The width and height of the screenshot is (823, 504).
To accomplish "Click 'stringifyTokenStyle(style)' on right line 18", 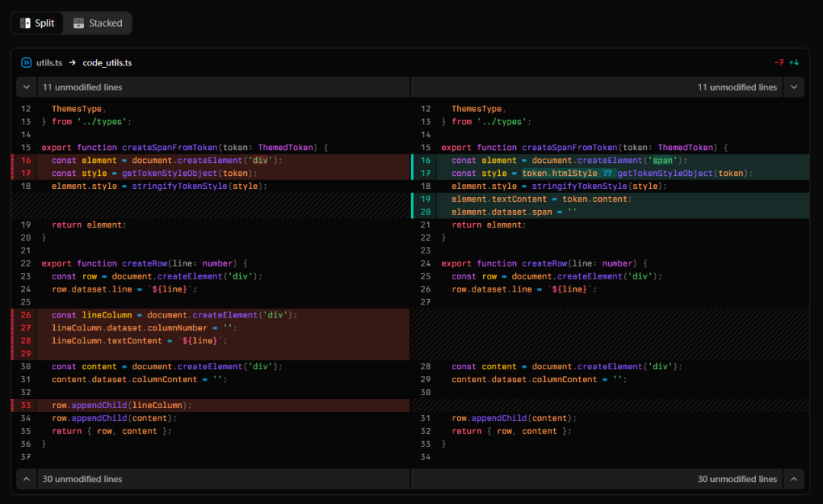I will (598, 187).
